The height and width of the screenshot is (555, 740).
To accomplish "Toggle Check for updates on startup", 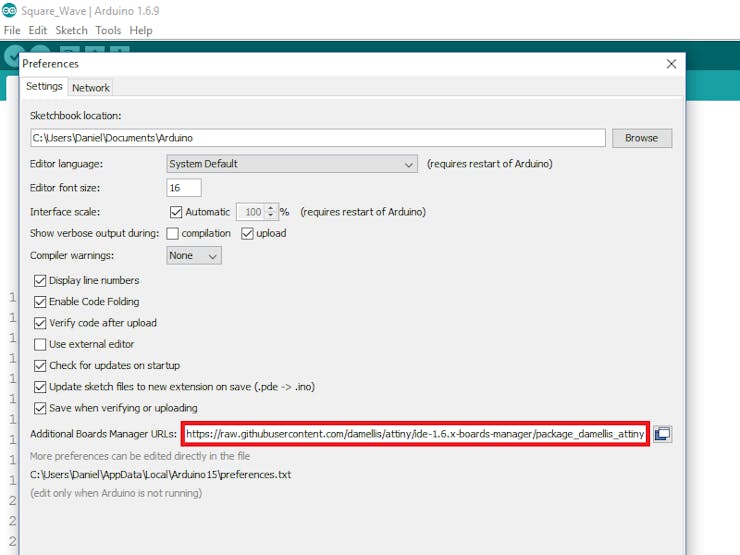I will point(40,366).
